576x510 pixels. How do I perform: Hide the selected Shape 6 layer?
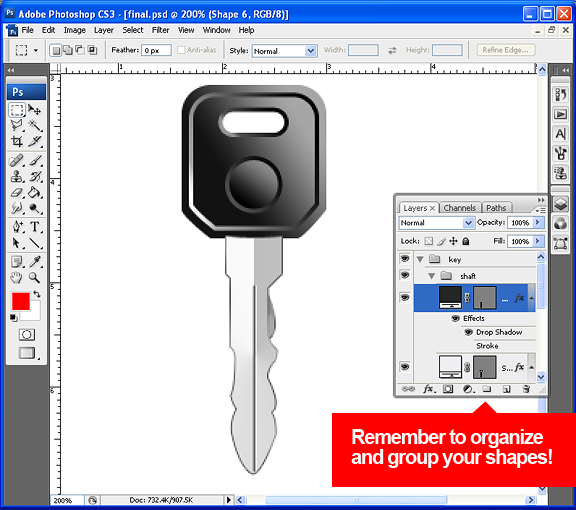tap(405, 297)
